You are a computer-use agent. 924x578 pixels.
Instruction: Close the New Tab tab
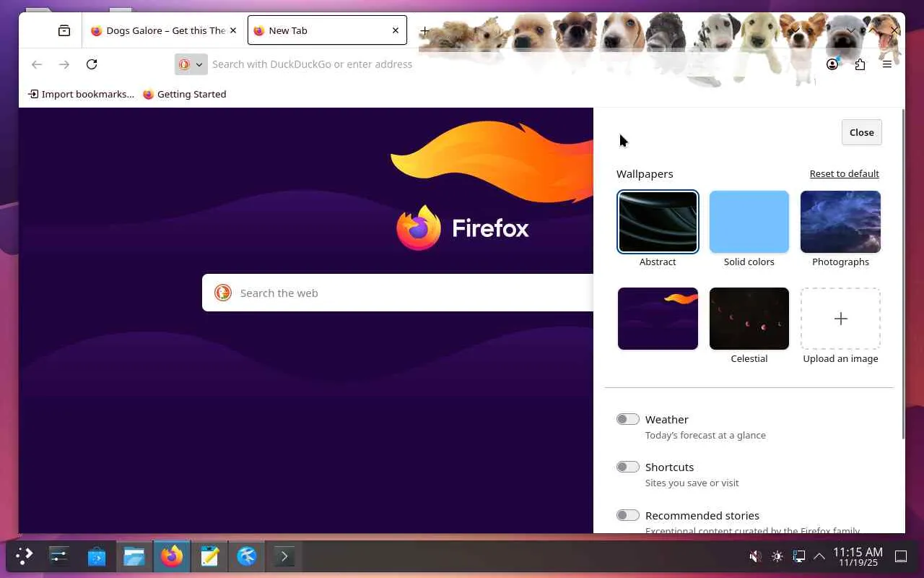coord(396,30)
